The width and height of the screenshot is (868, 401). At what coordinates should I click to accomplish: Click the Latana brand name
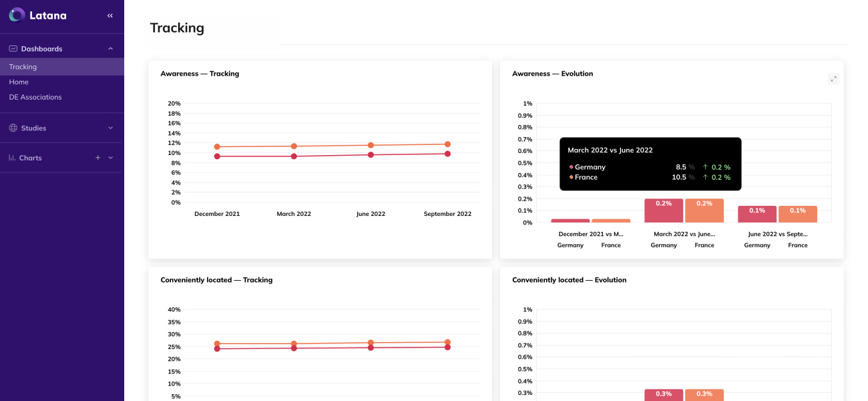(48, 15)
